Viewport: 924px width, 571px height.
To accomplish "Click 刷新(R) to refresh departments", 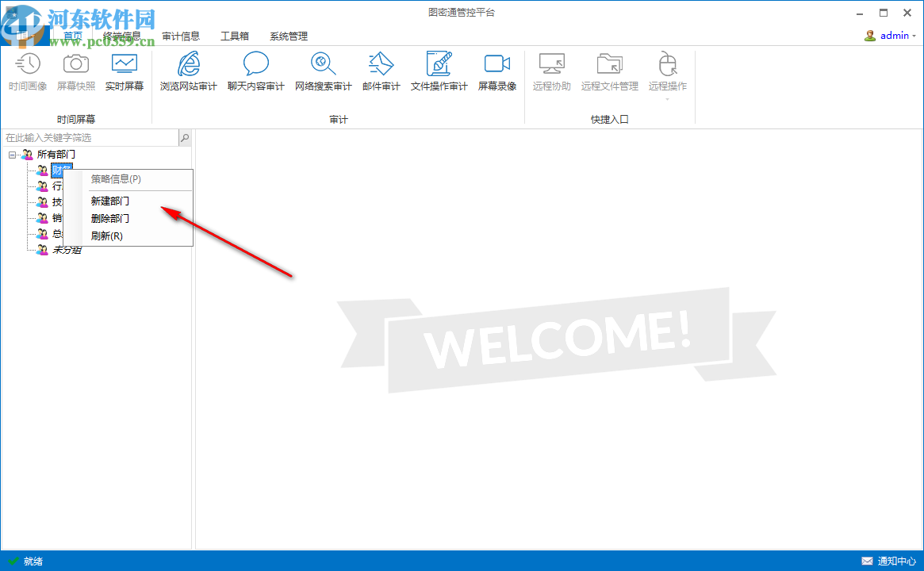I will pos(105,236).
